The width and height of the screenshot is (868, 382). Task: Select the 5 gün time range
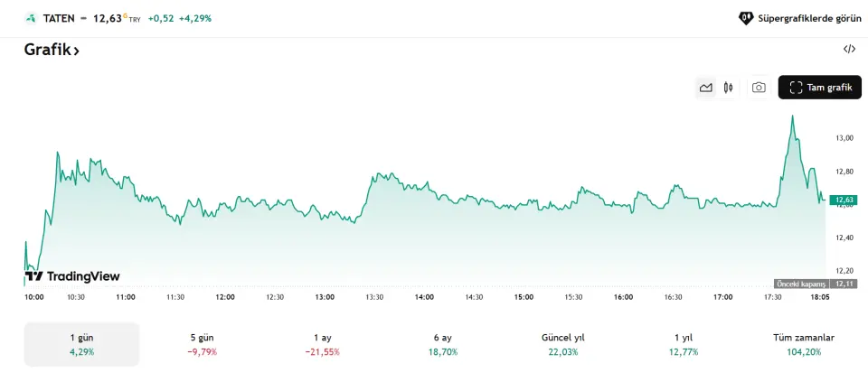click(x=202, y=344)
